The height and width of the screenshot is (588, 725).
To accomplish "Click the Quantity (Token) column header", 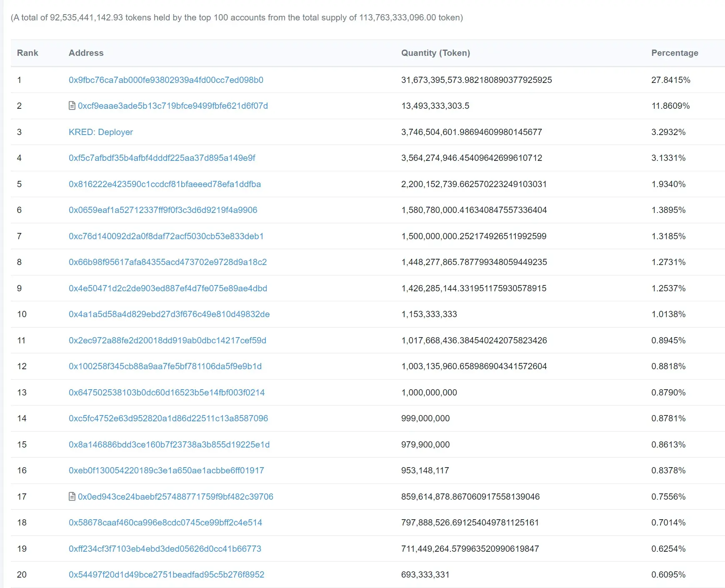I will coord(435,53).
